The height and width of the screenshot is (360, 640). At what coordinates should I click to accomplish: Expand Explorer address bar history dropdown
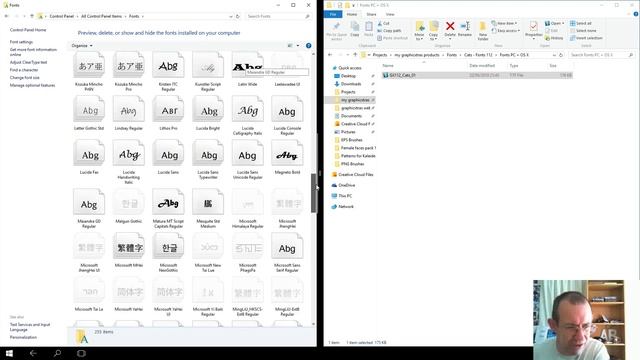554,55
